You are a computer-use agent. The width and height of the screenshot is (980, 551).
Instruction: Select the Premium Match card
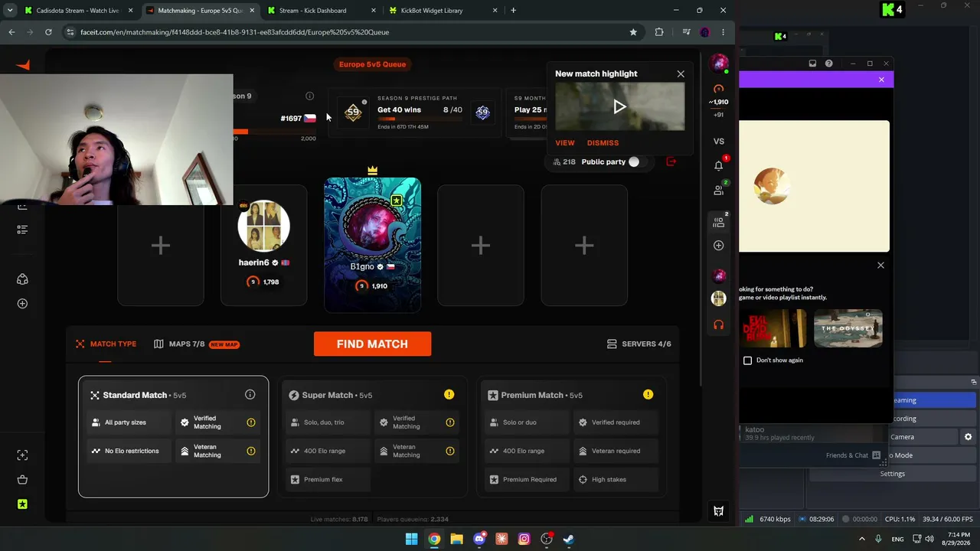[x=572, y=436]
